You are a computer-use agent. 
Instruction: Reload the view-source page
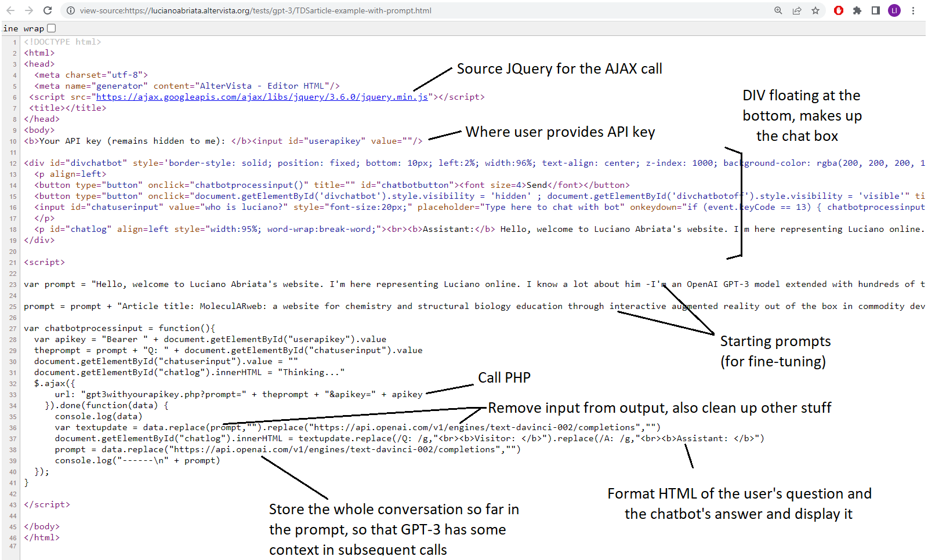coord(48,10)
